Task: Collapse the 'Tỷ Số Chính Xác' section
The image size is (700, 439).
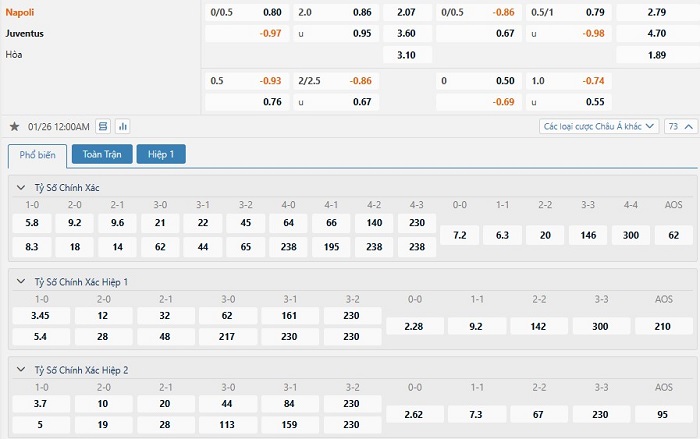Action: [x=22, y=187]
